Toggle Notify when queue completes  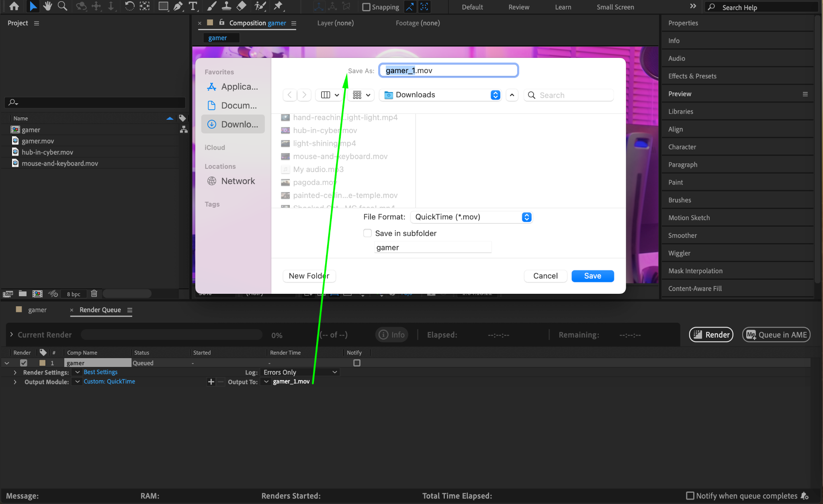click(x=690, y=496)
